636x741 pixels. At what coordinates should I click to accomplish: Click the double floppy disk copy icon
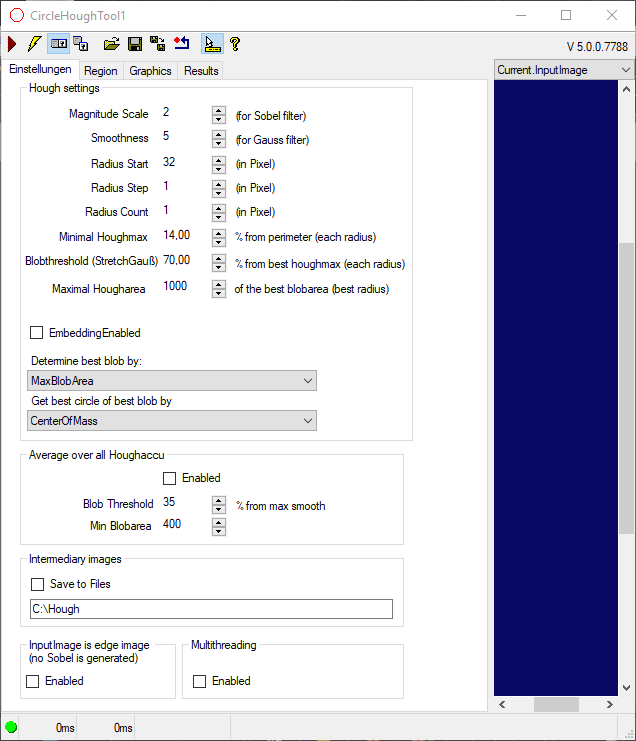click(157, 44)
